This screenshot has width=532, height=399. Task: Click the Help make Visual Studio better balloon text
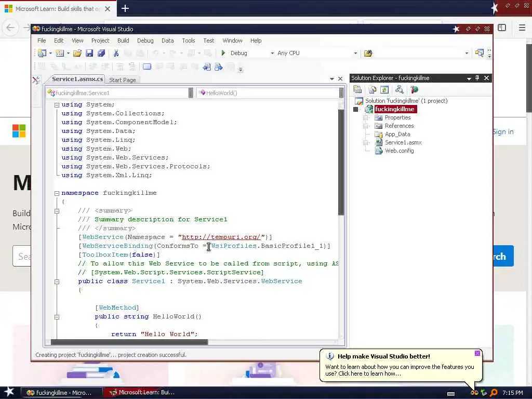click(x=384, y=356)
